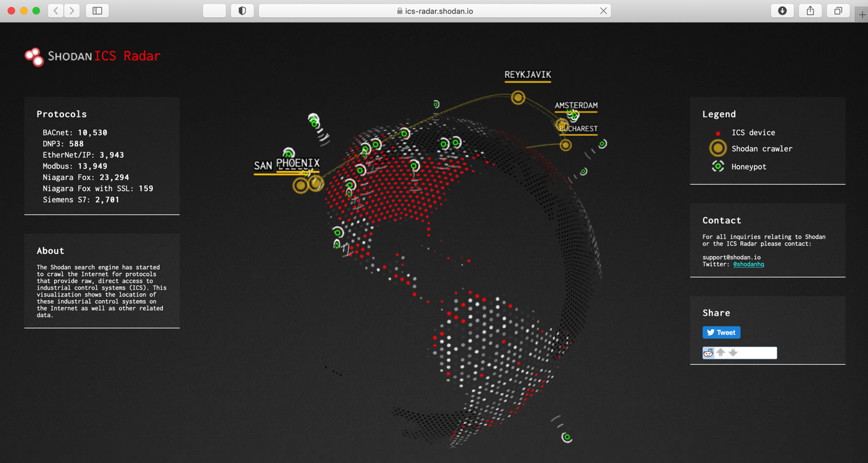
Task: Downvote using the Reddit down arrow
Action: click(x=733, y=352)
